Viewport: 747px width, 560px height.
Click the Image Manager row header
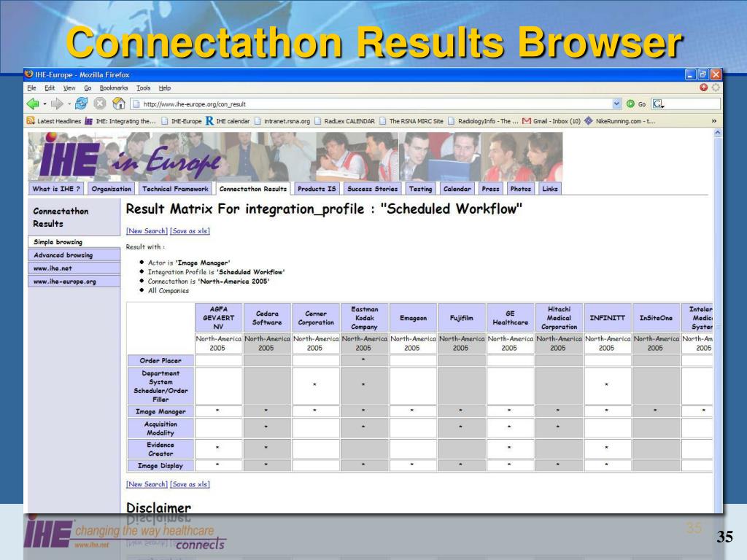click(x=160, y=411)
